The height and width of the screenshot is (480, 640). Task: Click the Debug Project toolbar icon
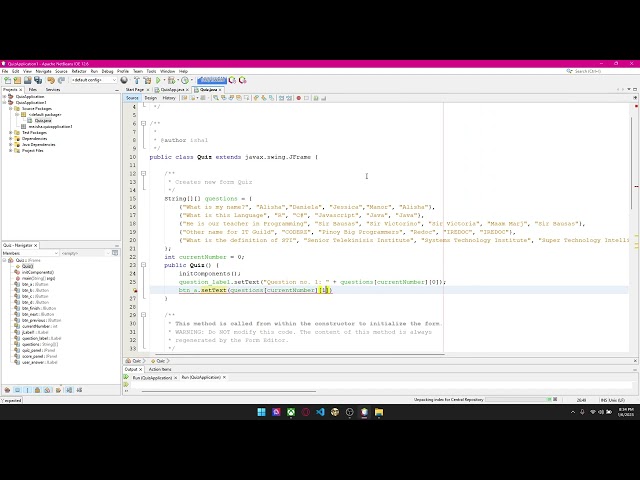pyautogui.click(x=172, y=80)
